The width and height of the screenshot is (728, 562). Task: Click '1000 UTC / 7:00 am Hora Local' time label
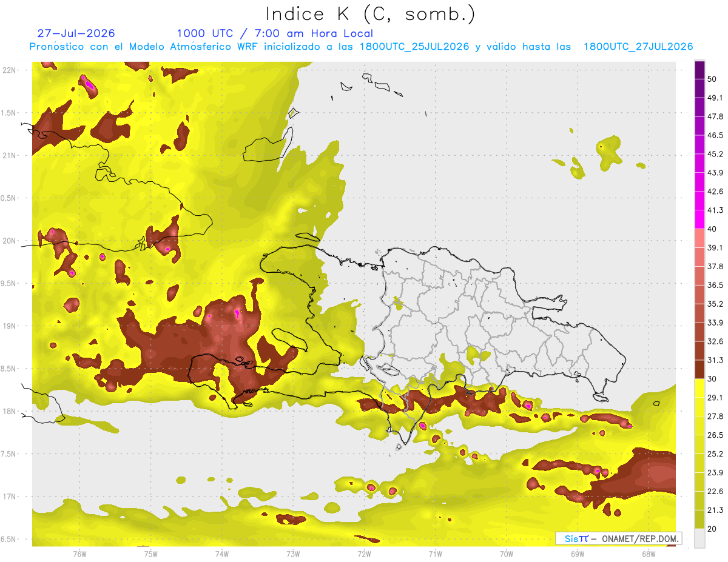(x=275, y=33)
